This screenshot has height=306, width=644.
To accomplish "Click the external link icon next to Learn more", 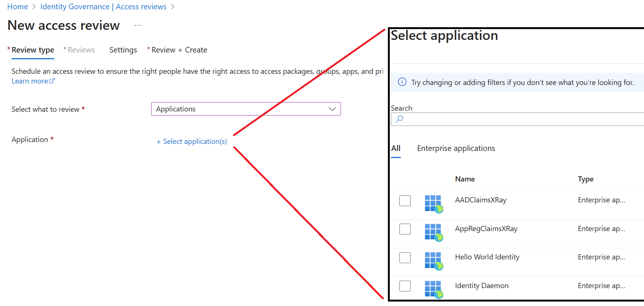I will click(52, 81).
